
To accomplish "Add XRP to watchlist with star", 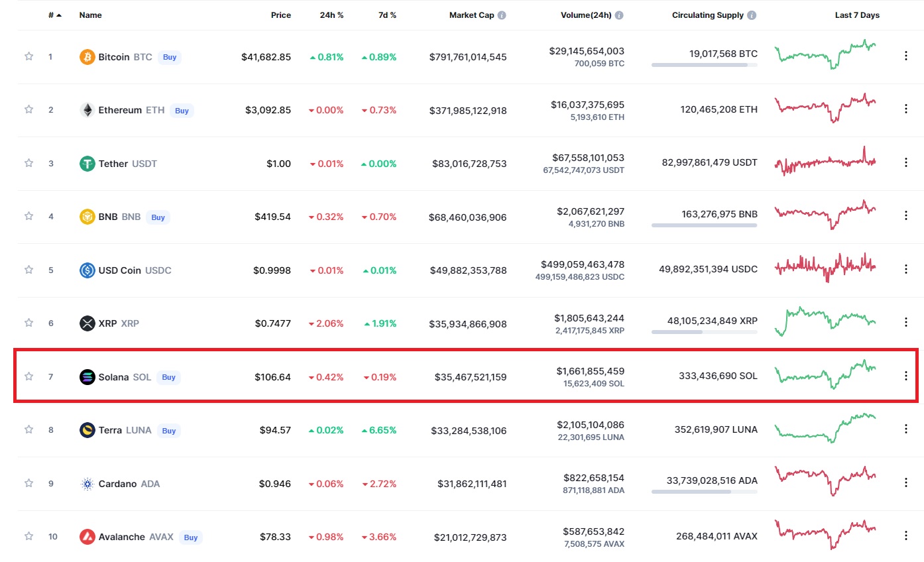I will click(29, 323).
